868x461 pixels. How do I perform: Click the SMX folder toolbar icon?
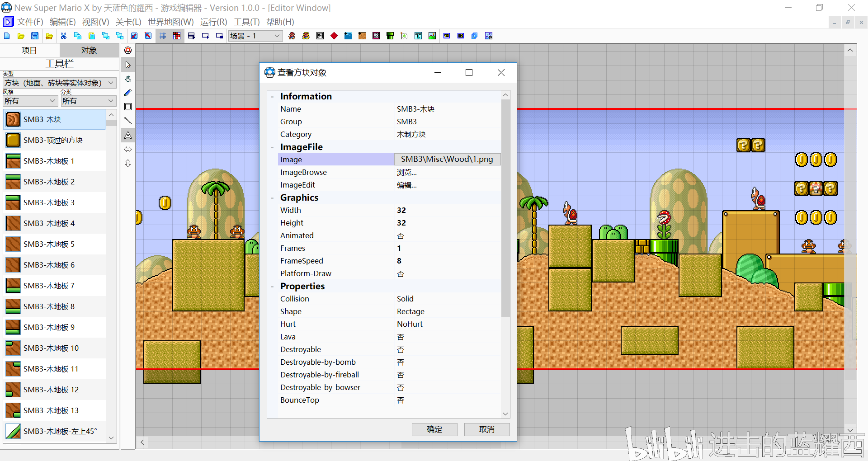[49, 36]
